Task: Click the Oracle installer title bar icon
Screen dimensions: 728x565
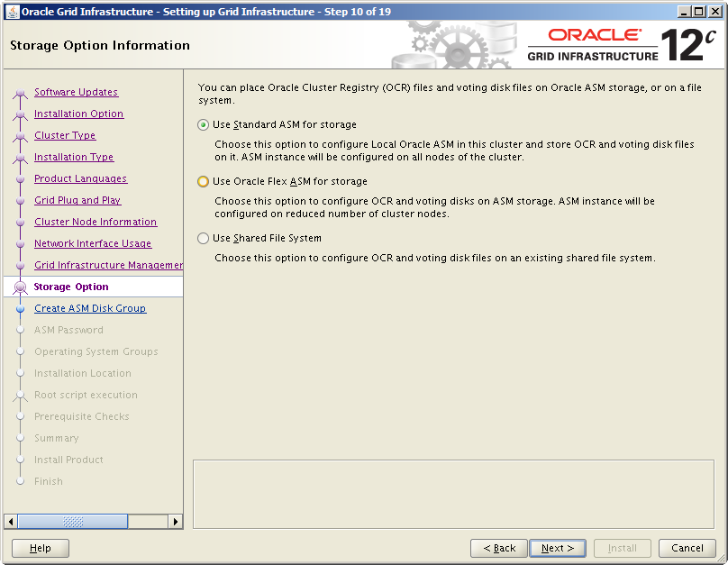Action: (12, 12)
